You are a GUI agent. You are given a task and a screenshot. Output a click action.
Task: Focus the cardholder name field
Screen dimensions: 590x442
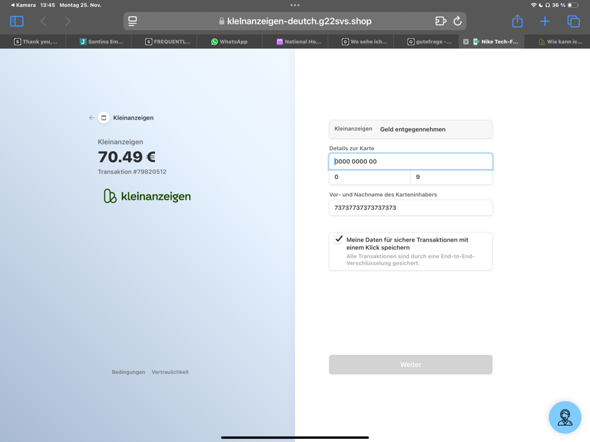pyautogui.click(x=411, y=208)
